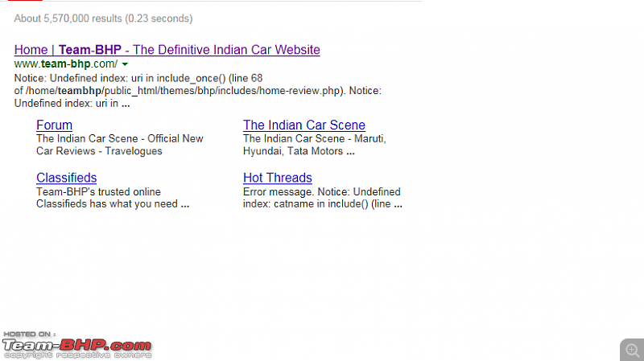Open the Forum sitelink

coord(54,125)
